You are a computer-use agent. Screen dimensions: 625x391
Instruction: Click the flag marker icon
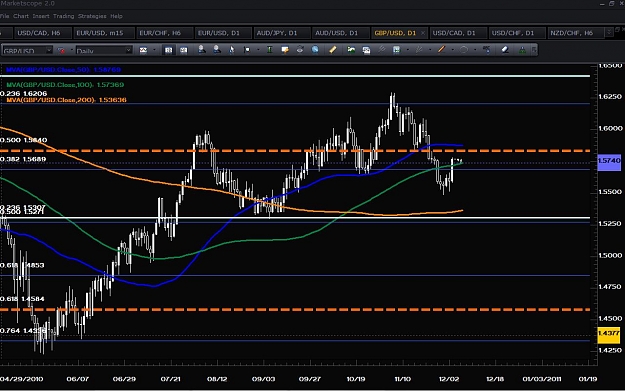pyautogui.click(x=247, y=50)
